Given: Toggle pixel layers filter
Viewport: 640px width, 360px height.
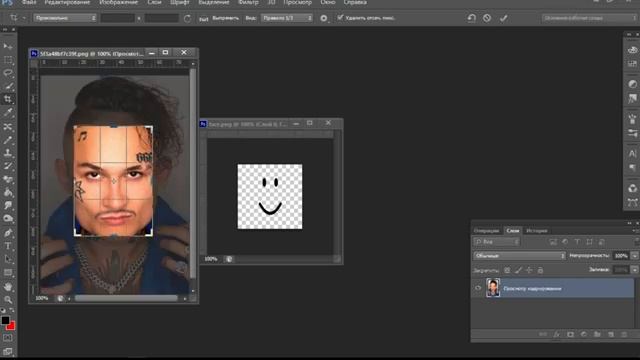Looking at the screenshot, I should click(553, 242).
